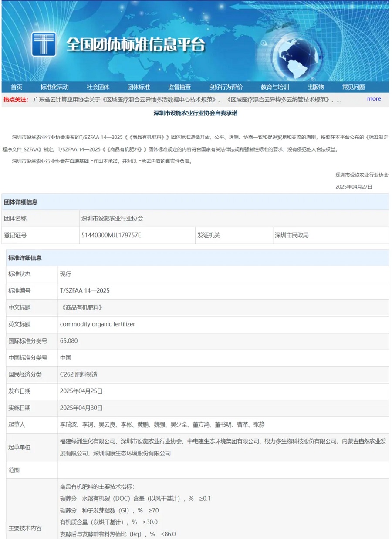Select the standard number T/SZFAA 14—2025 cell
The image size is (392, 539).
coord(223,291)
